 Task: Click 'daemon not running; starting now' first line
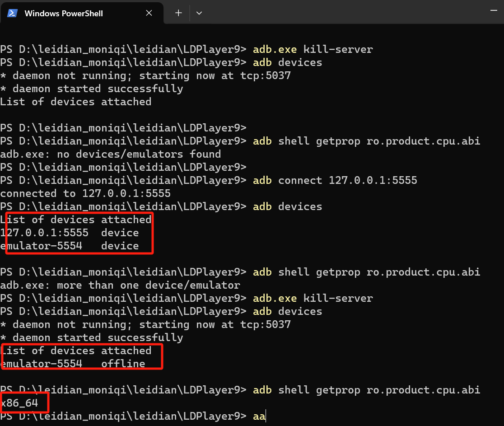coord(145,75)
